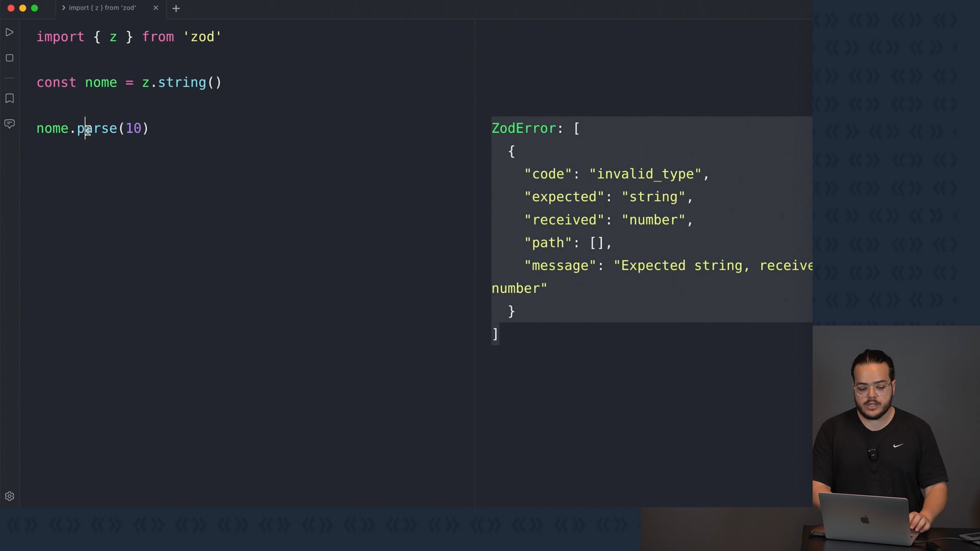Click the ZodError heading in output
The height and width of the screenshot is (551, 980).
(x=523, y=129)
